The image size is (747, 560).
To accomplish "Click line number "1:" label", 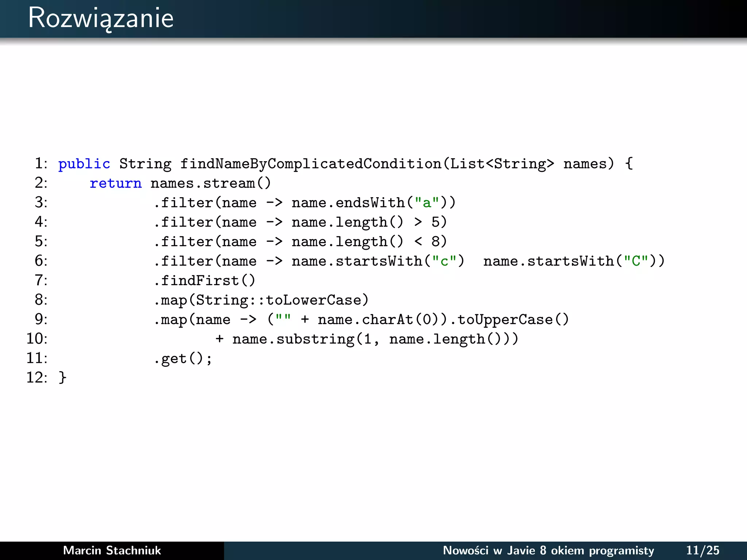I will click(41, 163).
